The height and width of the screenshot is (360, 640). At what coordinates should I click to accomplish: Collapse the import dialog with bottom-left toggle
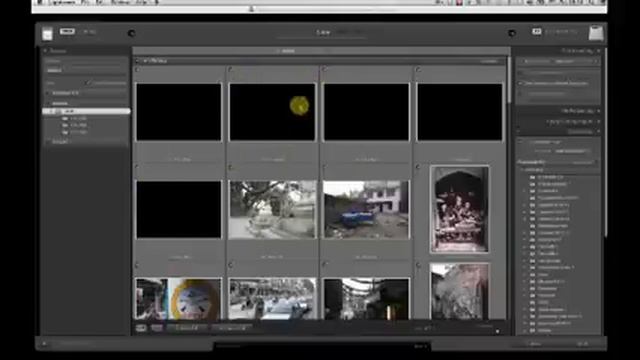(x=44, y=344)
